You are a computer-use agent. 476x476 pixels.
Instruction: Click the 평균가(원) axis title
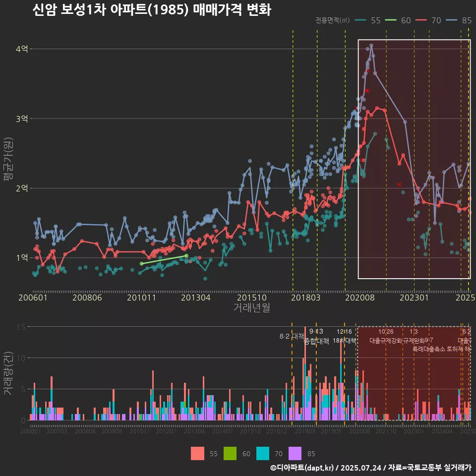[8, 159]
